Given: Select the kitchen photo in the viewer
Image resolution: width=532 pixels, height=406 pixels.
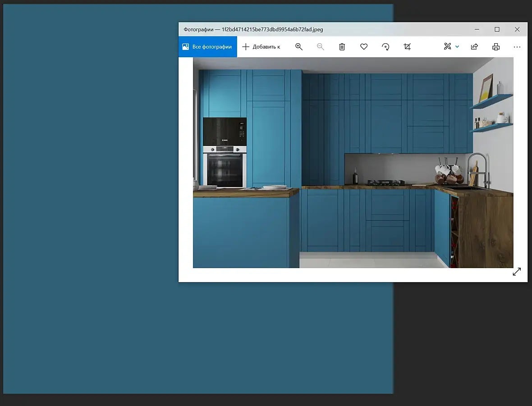Looking at the screenshot, I should [353, 163].
